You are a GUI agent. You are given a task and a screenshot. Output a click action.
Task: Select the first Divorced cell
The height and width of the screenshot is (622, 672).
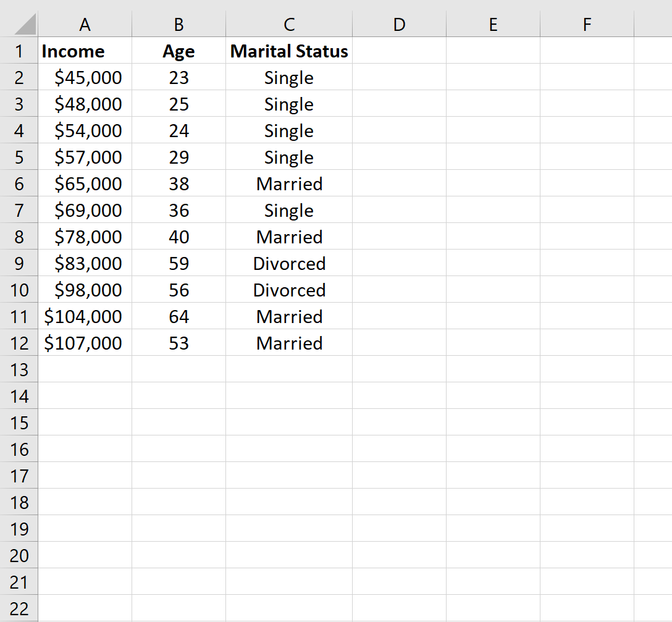point(288,263)
